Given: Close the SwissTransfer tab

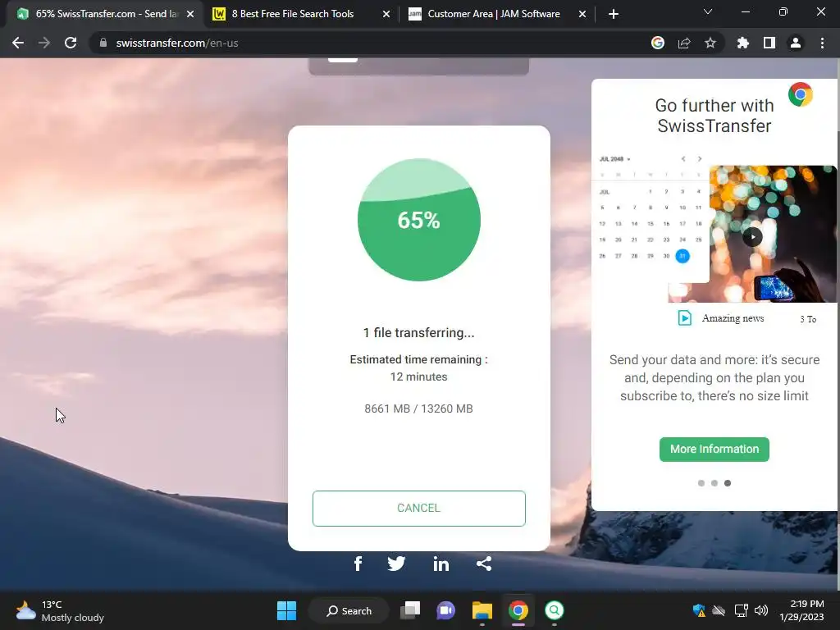Looking at the screenshot, I should tap(190, 14).
